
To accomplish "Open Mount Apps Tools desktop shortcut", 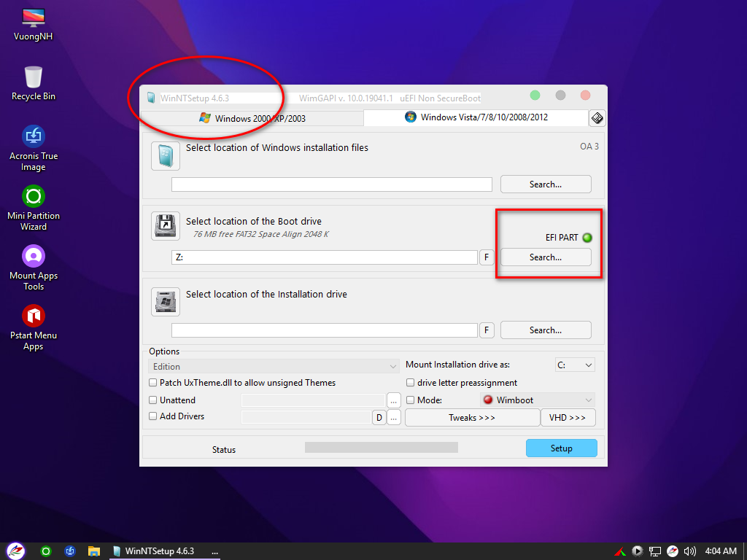I will (34, 268).
